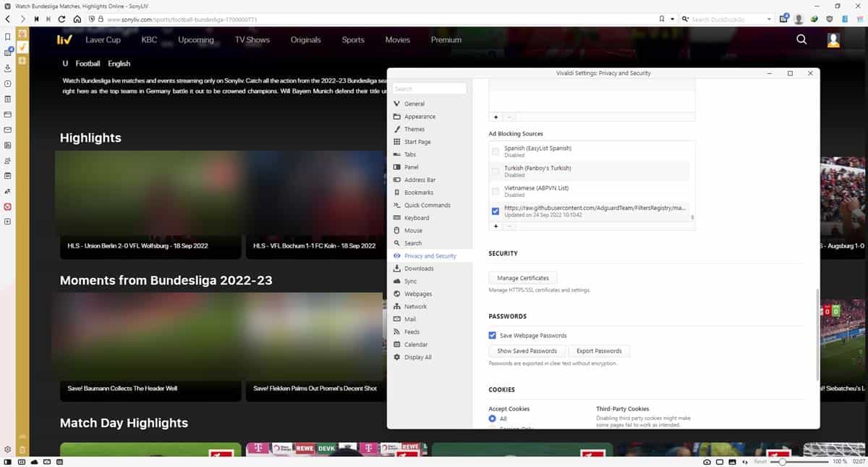
Task: Uncheck Save Webpage Passwords
Action: pyautogui.click(x=493, y=335)
